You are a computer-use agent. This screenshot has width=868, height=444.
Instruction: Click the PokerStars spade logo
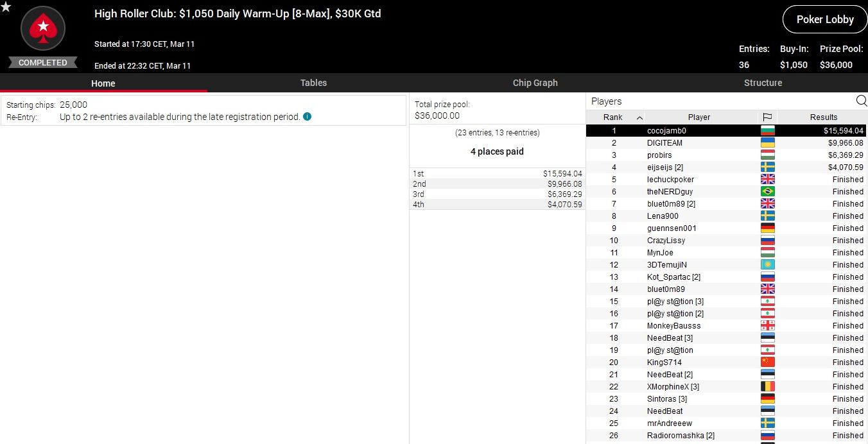click(x=43, y=29)
